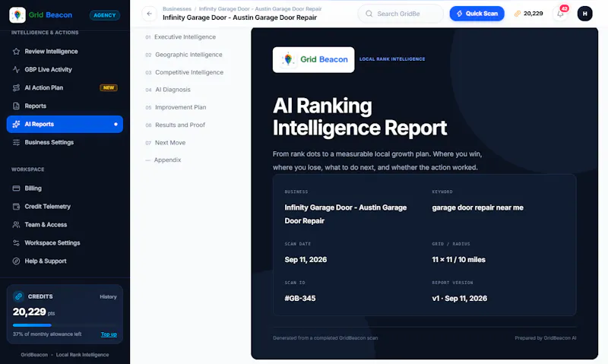
Task: Click the scan ID '#GB-345'
Action: (300, 298)
